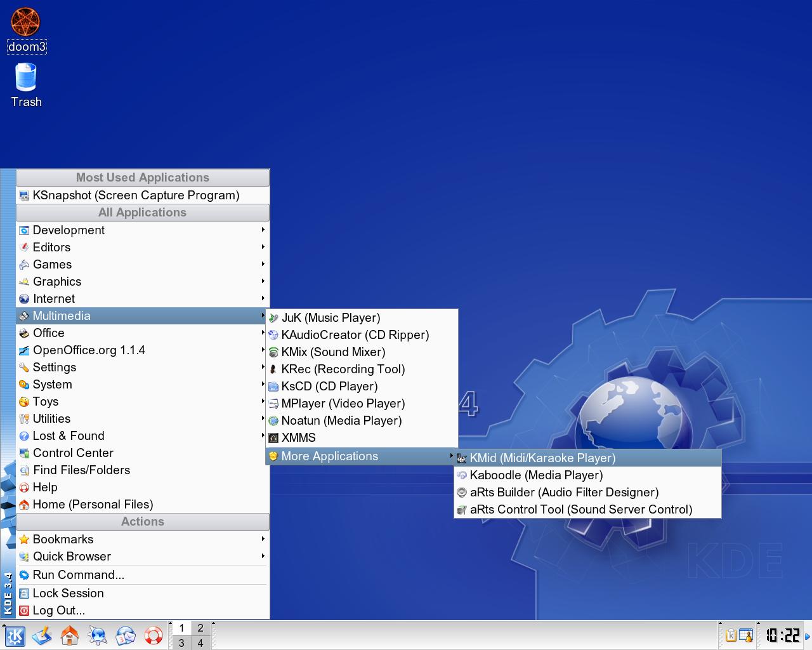Screen dimensions: 812x650
Task: Click the aRts Builder icon
Action: pyautogui.click(x=462, y=493)
